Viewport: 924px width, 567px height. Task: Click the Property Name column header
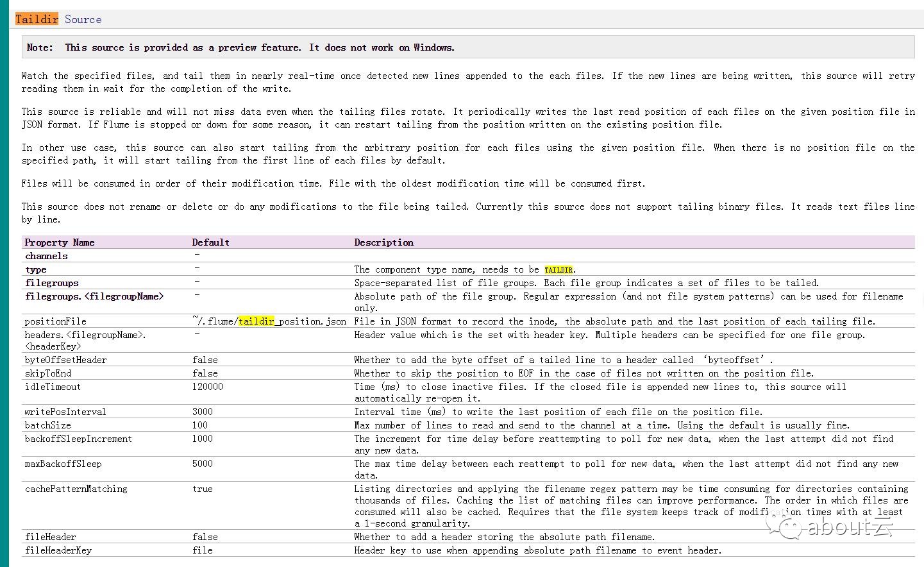(x=60, y=242)
